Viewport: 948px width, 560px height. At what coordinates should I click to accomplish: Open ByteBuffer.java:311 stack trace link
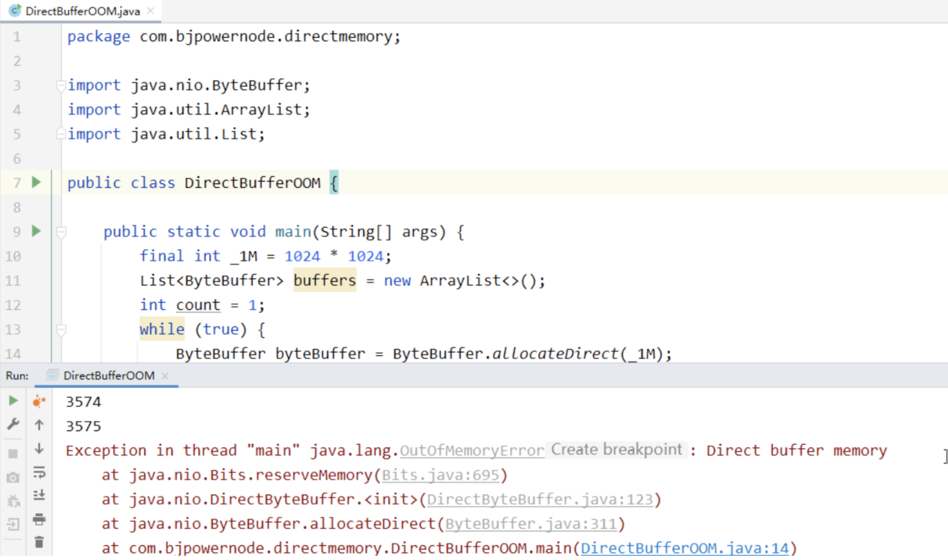click(x=531, y=524)
